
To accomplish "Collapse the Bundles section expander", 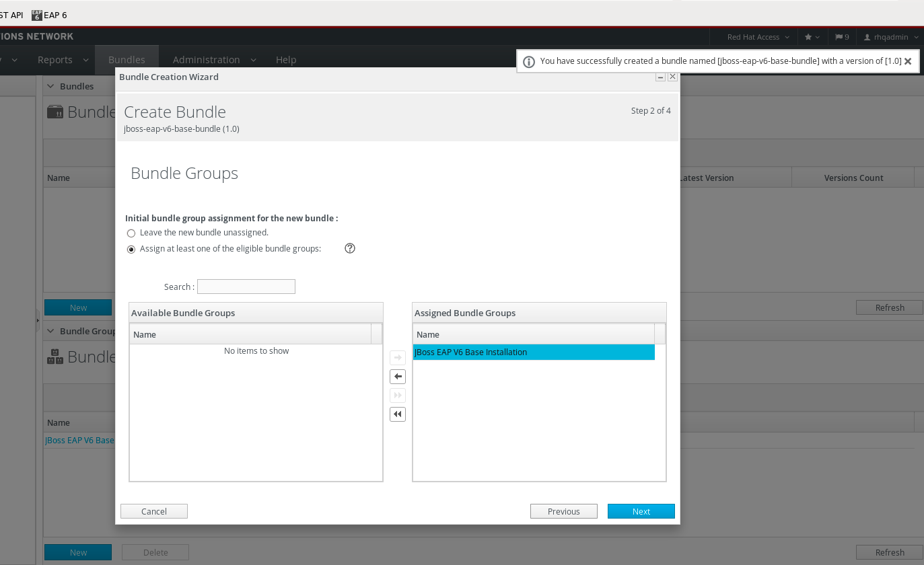I will (50, 86).
